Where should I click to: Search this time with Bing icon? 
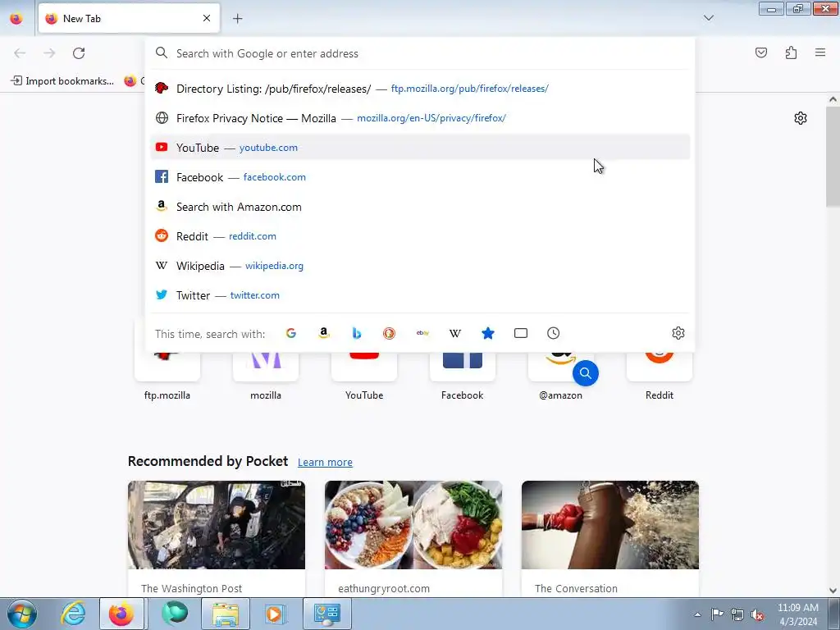[x=356, y=333]
